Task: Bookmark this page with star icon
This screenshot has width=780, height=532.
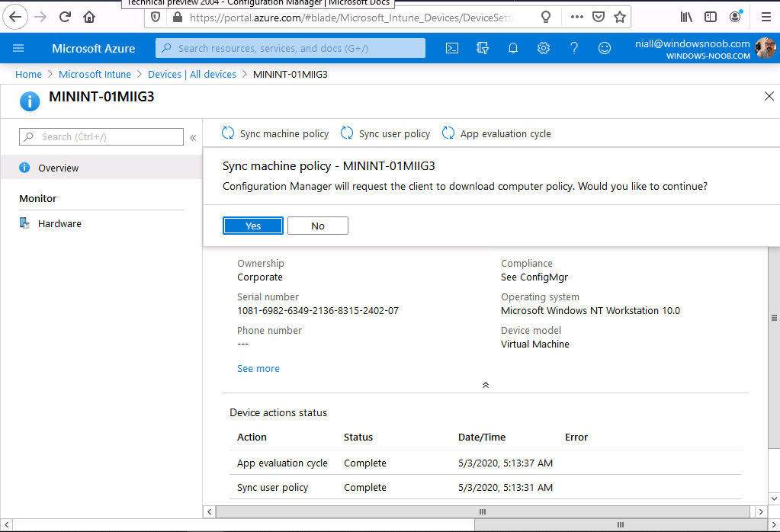Action: (619, 18)
